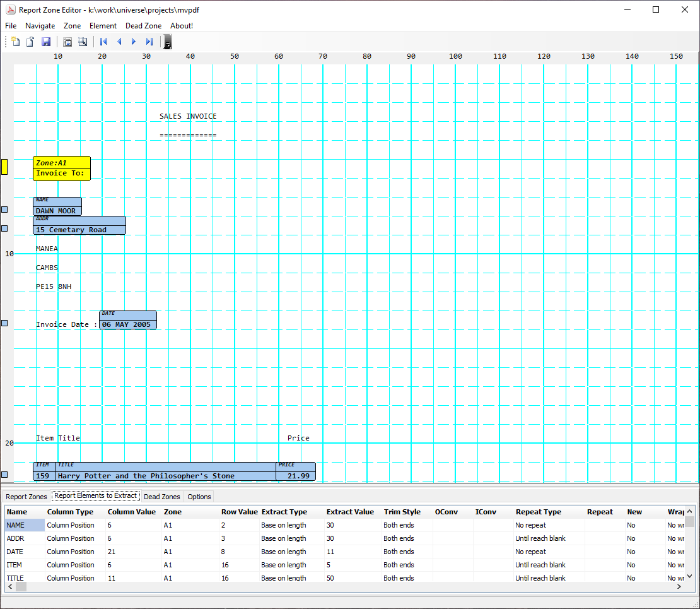
Task: Switch to the Dead Zones tab
Action: pos(162,497)
